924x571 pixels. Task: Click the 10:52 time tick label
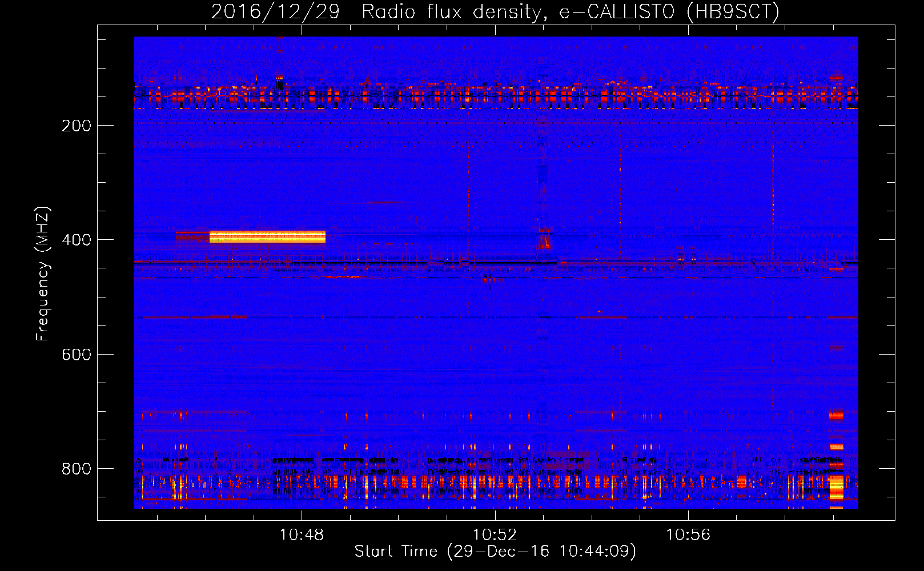[495, 534]
